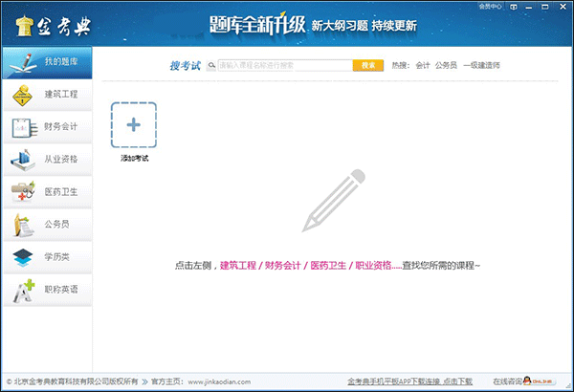This screenshot has height=392, width=574.
Task: Click pink 建筑工程 link in hint text
Action: point(238,266)
